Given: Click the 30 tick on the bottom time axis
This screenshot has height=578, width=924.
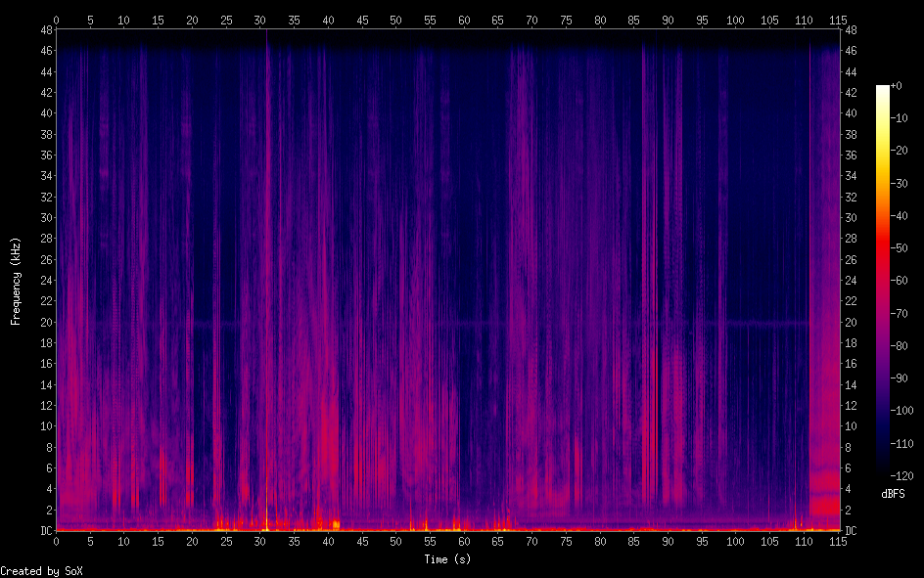Looking at the screenshot, I should 259,541.
